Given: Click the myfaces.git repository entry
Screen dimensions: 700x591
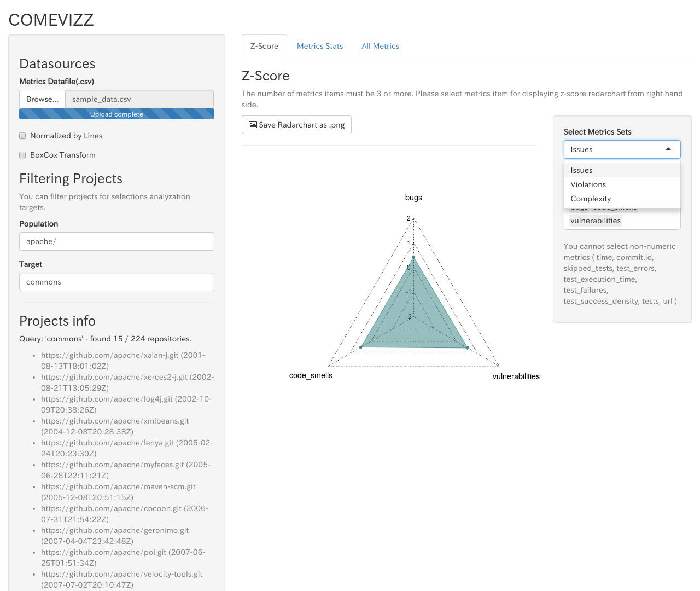Looking at the screenshot, I should [x=126, y=470].
